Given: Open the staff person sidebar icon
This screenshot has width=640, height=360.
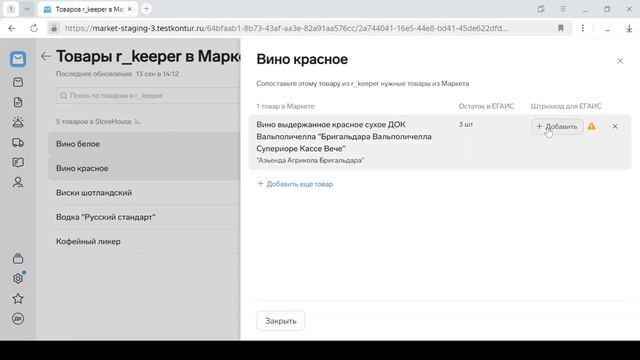Looking at the screenshot, I should (x=18, y=182).
